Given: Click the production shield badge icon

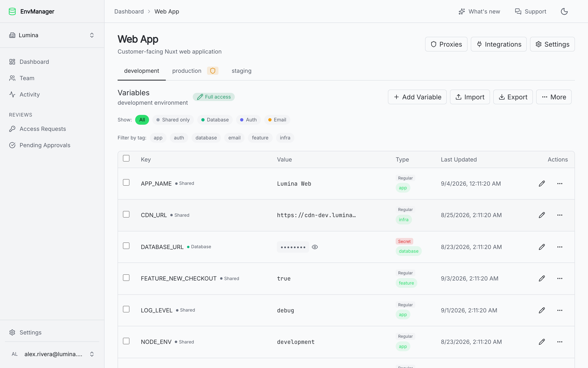Looking at the screenshot, I should point(213,71).
